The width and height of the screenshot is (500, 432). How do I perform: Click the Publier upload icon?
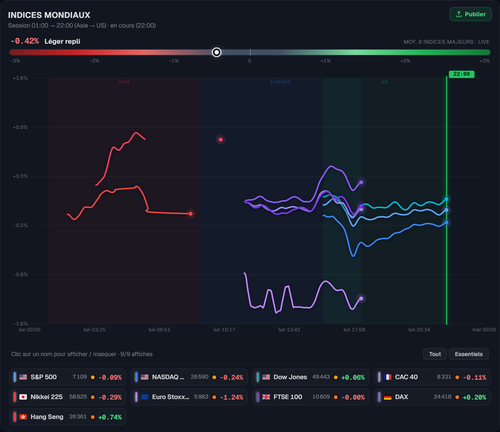coord(459,14)
